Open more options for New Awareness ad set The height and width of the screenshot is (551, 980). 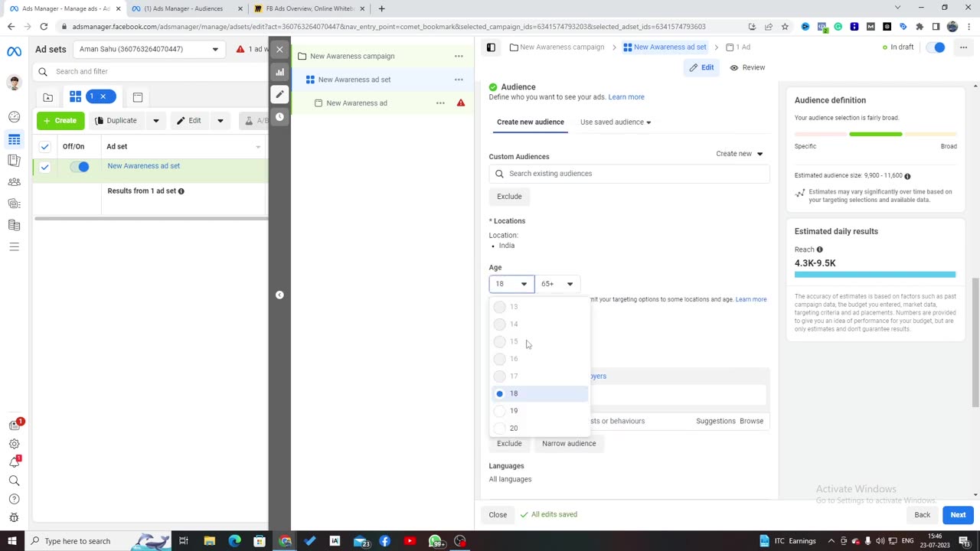pos(459,80)
